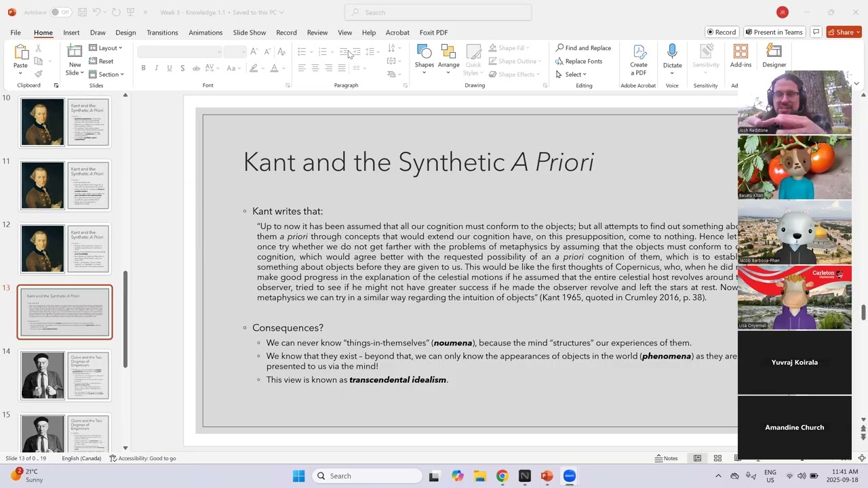
Task: Expand Font dialog launcher
Action: (288, 85)
